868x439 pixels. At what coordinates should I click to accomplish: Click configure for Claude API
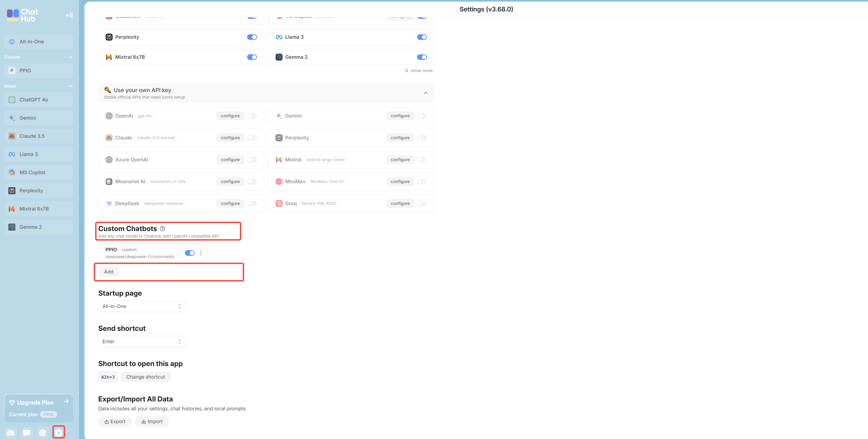(x=230, y=138)
